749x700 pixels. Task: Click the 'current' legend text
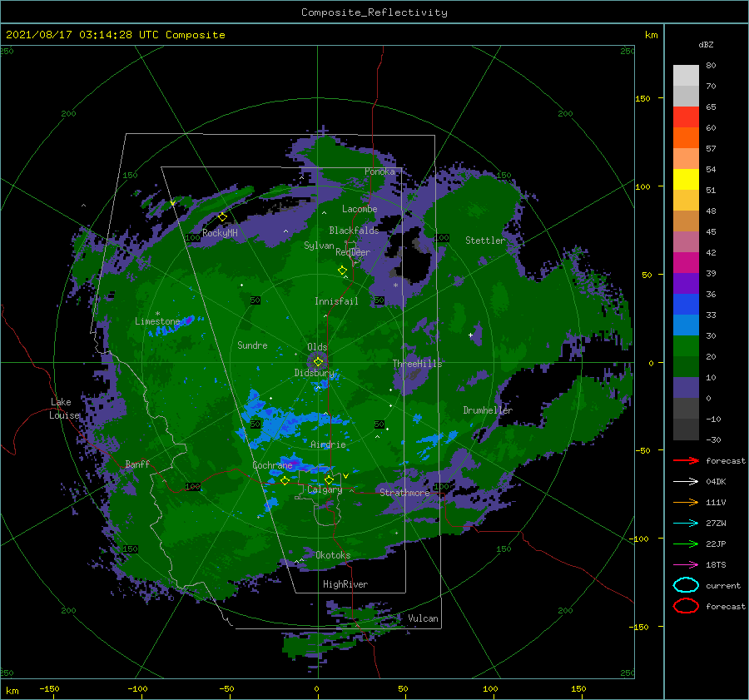click(723, 585)
